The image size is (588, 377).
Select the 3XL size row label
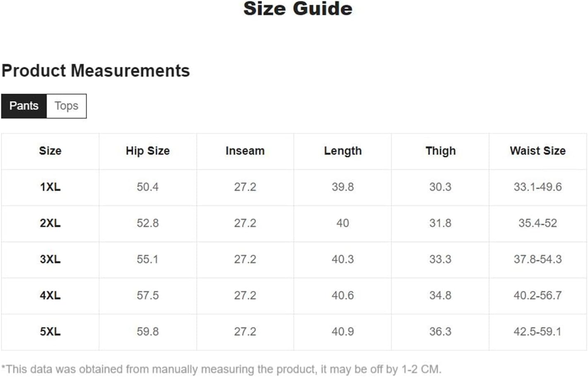(50, 259)
